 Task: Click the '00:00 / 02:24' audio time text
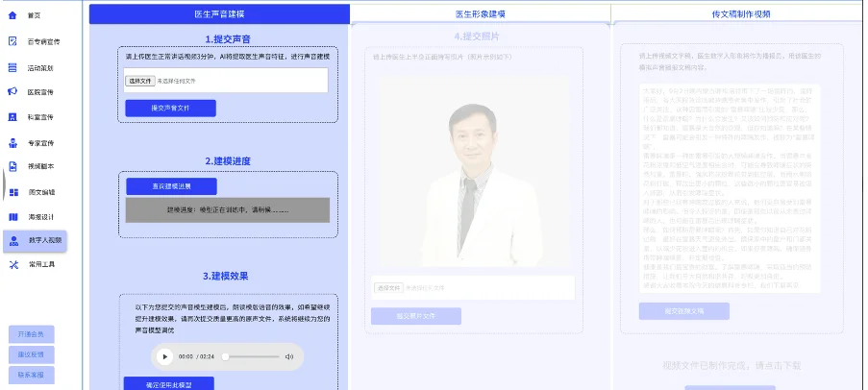coord(196,356)
